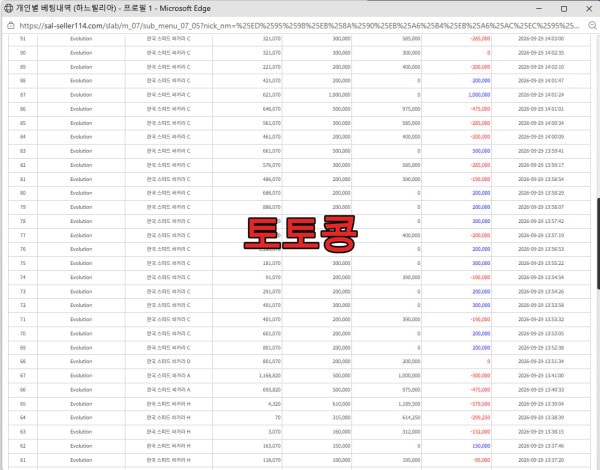Click balance 881,070 in row 69

point(272,348)
